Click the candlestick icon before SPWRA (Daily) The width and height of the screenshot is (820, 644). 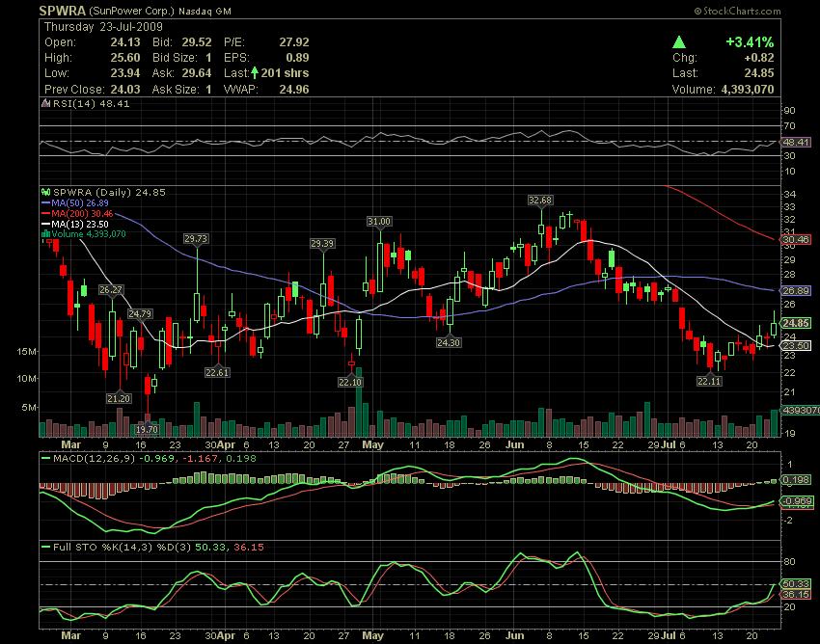(46, 193)
